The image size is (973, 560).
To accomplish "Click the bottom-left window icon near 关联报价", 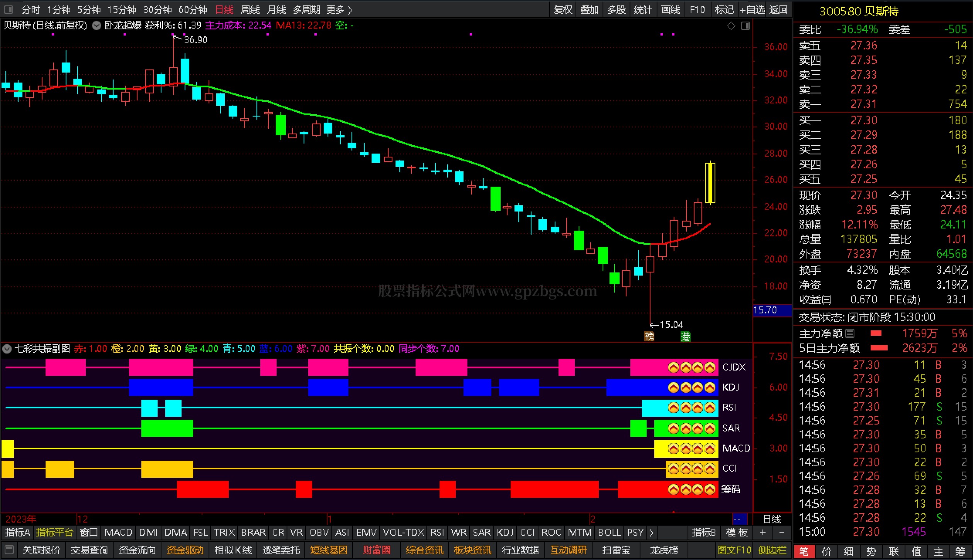I will tap(9, 550).
